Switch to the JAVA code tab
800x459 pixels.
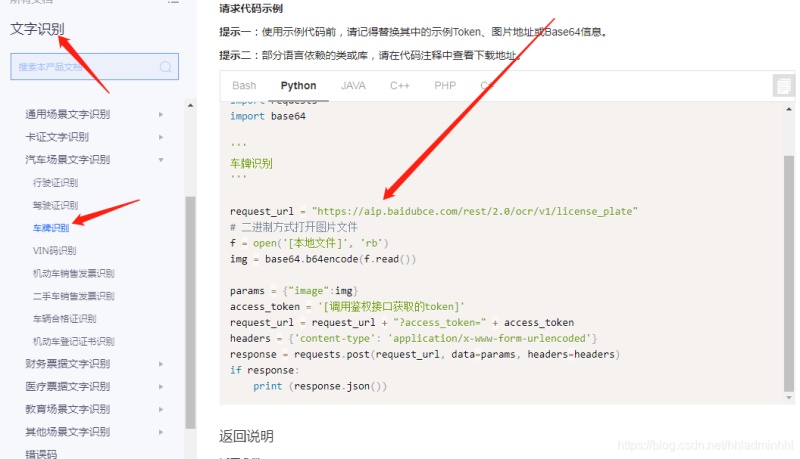point(353,86)
